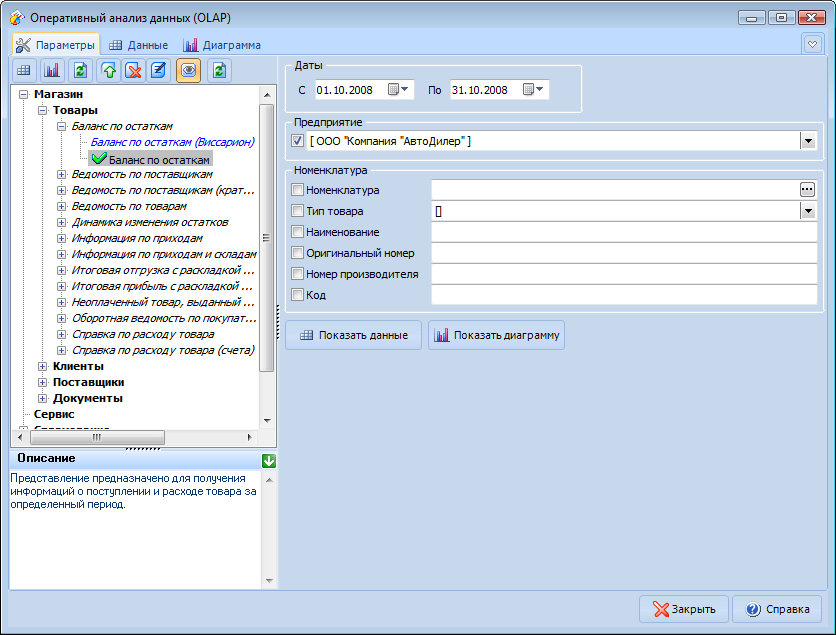Click the green arrow in Описание header
836x635 pixels.
268,460
